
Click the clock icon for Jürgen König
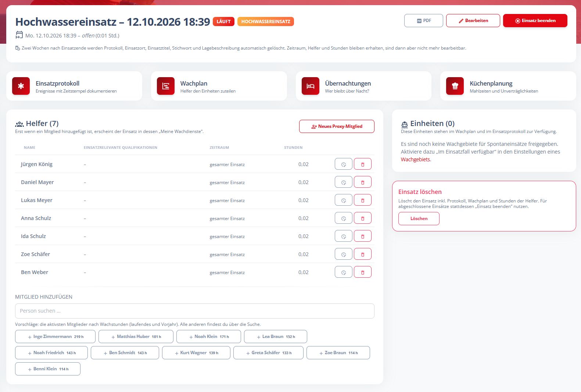coord(344,164)
